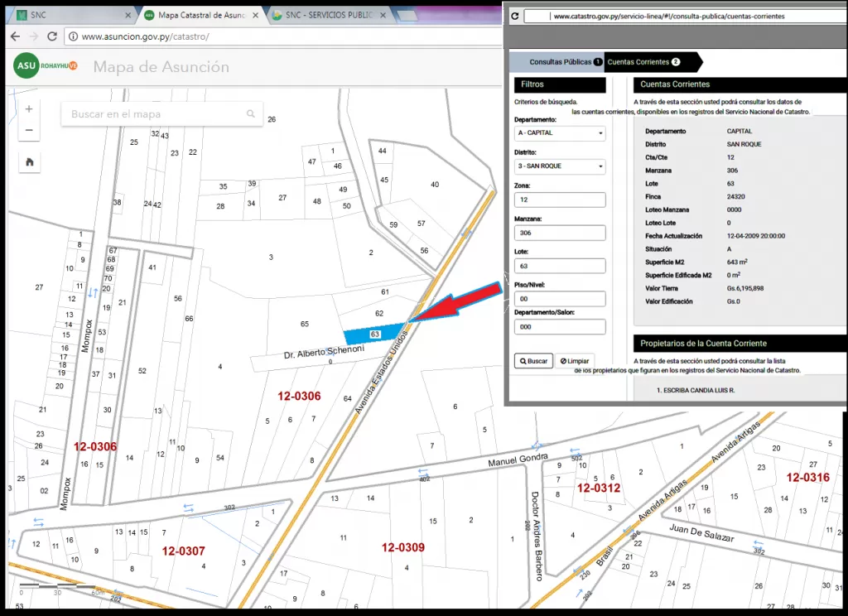Close the SNC - SERVICIOS PUBLICOS tab
The height and width of the screenshot is (616, 848).
click(383, 15)
